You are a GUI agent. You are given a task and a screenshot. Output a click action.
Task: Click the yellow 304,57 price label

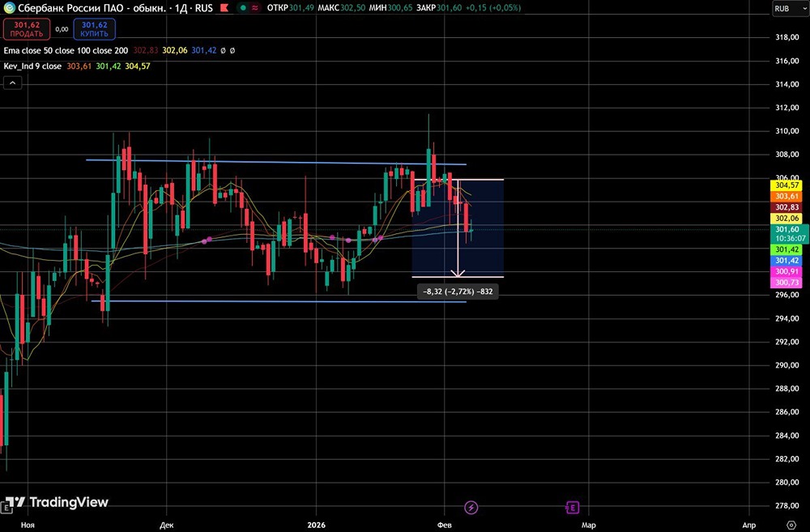pyautogui.click(x=787, y=185)
